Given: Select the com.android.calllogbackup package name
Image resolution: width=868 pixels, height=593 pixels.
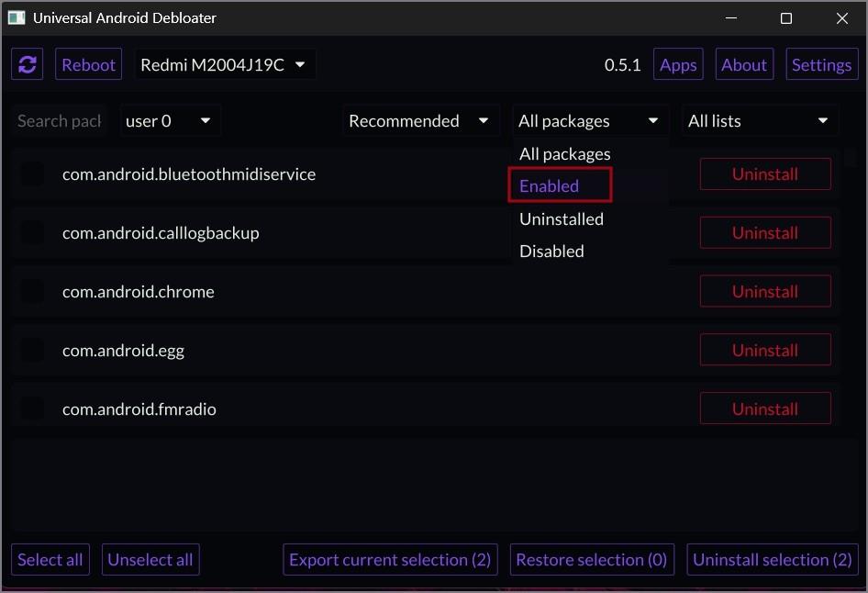Looking at the screenshot, I should pos(161,233).
